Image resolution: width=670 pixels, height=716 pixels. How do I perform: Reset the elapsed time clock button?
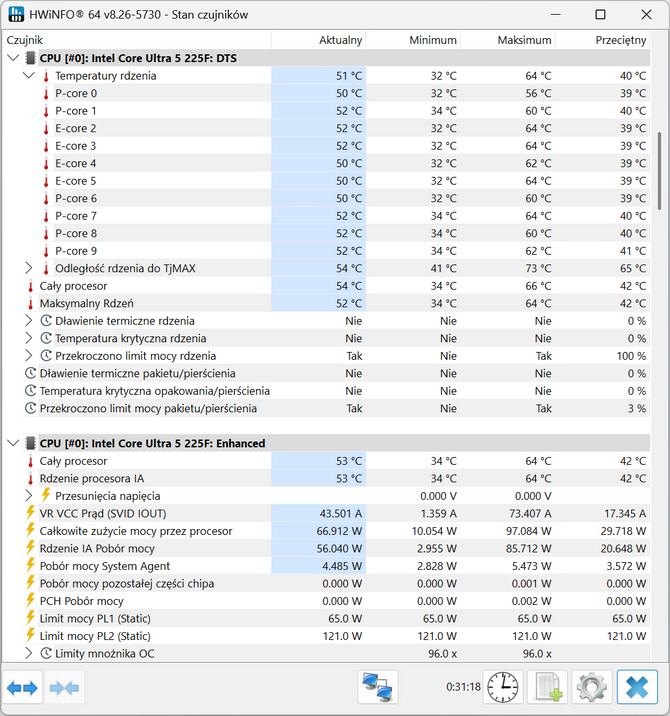pos(503,687)
